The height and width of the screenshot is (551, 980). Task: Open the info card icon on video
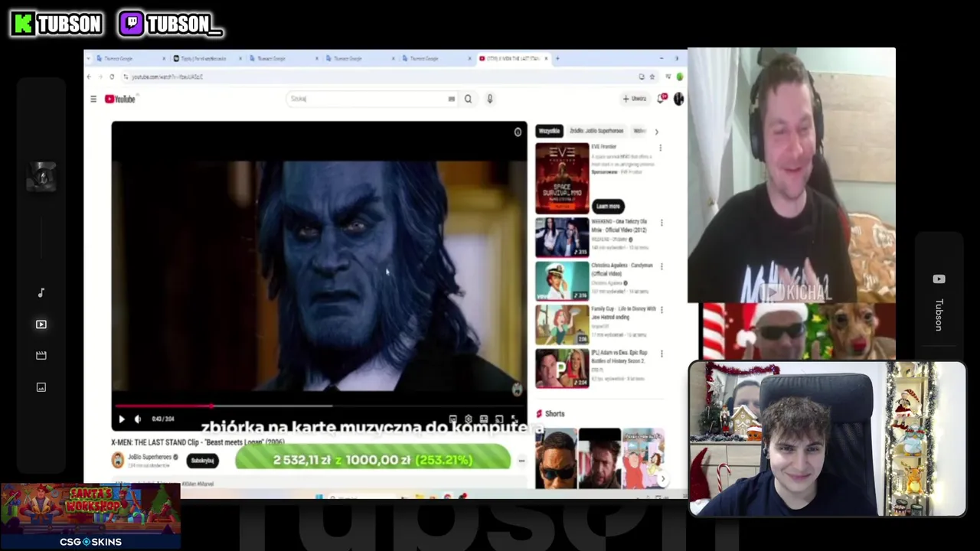point(518,132)
